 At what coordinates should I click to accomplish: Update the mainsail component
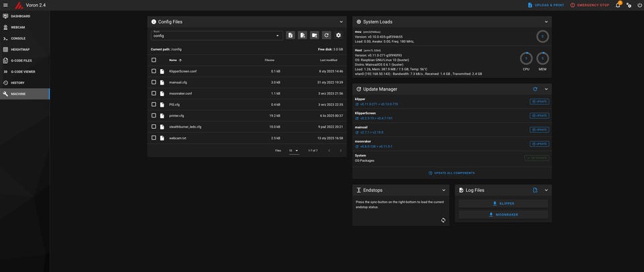[539, 130]
